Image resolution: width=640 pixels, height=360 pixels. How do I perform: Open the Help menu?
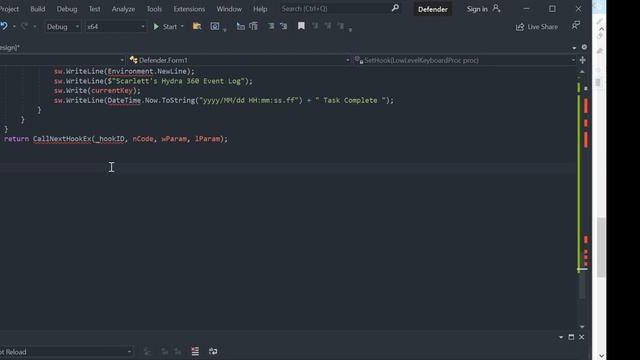click(260, 9)
